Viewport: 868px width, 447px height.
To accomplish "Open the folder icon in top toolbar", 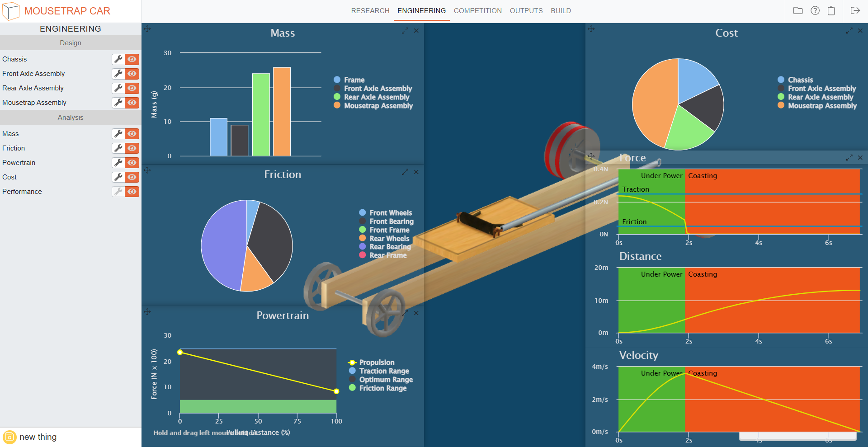I will pyautogui.click(x=798, y=10).
